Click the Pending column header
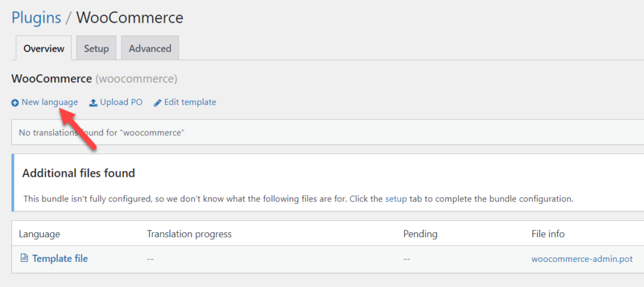 click(421, 234)
